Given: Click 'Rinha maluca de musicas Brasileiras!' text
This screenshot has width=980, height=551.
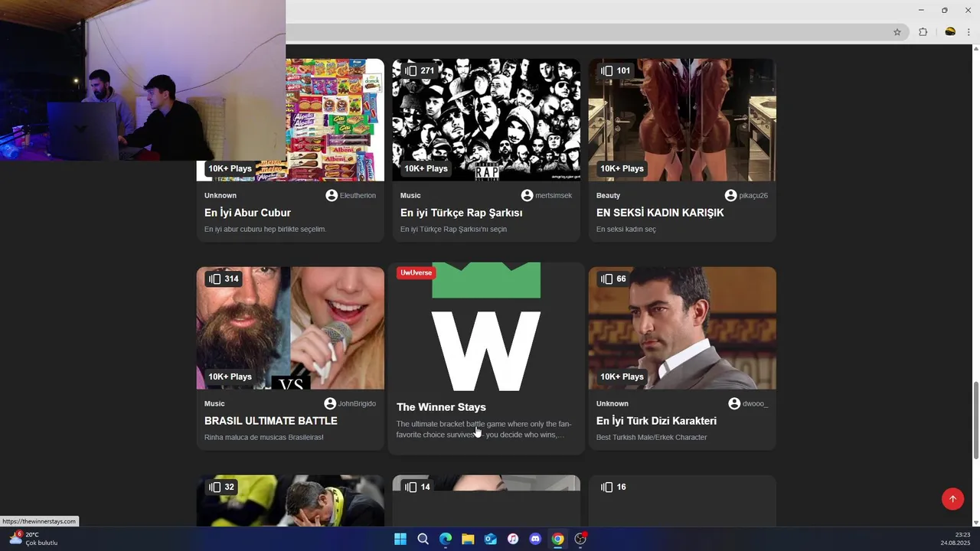Looking at the screenshot, I should (264, 437).
